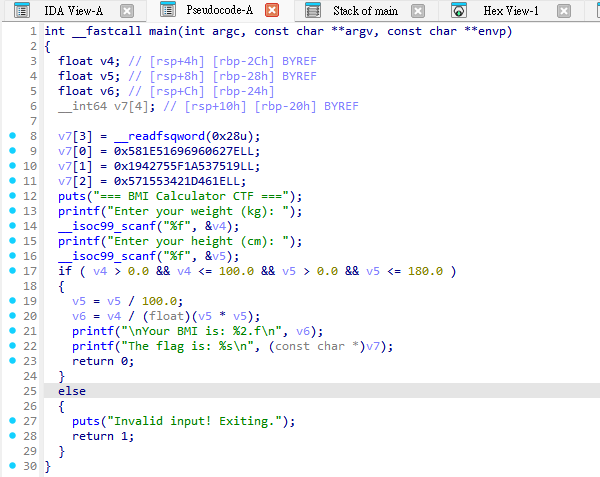Close the Pseudocode-A tab with red X

(x=272, y=10)
